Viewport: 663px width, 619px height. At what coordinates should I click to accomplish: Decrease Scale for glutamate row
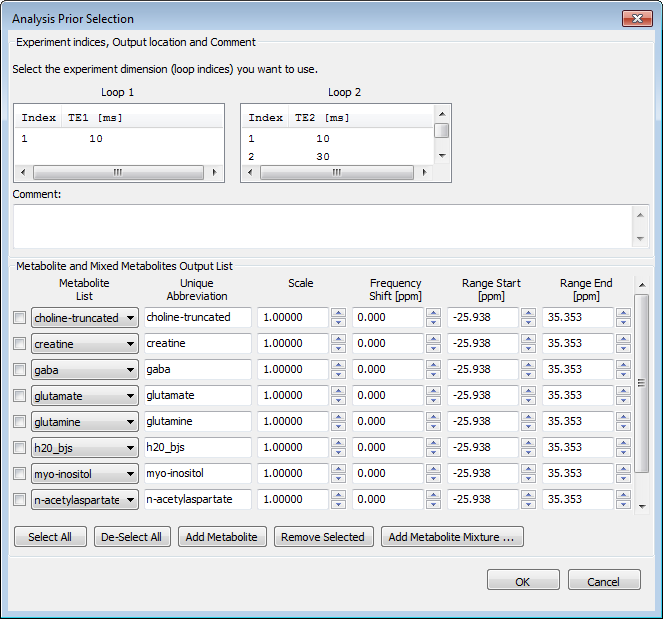coord(338,400)
